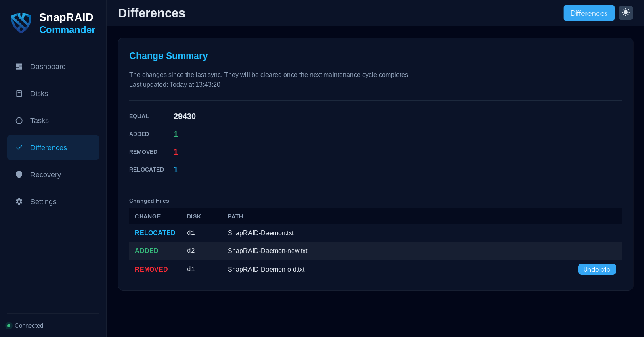Click the Disks icon in sidebar
The width and height of the screenshot is (644, 337).
pyautogui.click(x=19, y=94)
